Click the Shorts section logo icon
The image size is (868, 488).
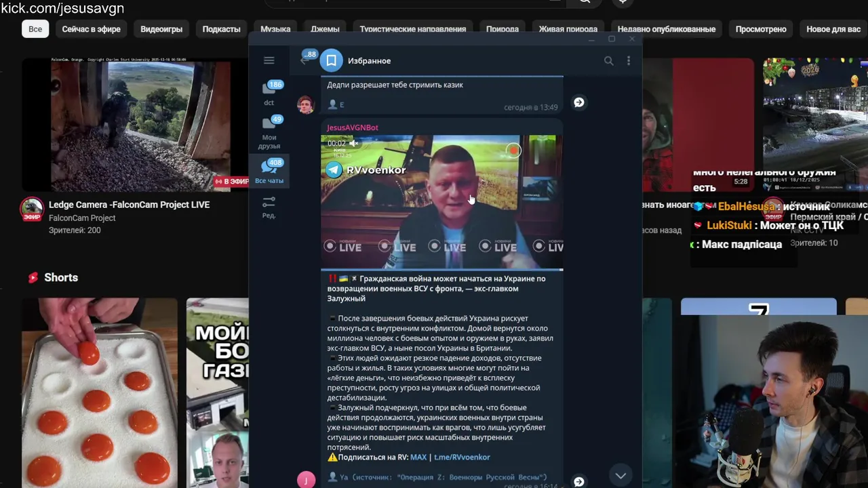click(x=33, y=278)
